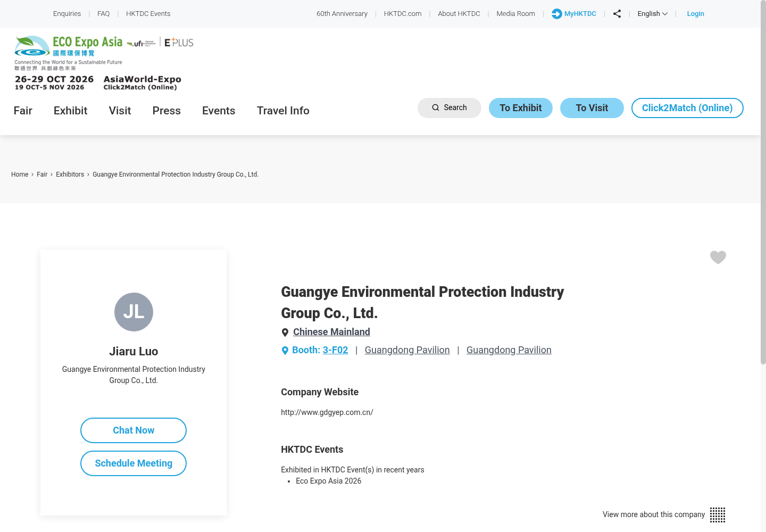Click the share icon in top bar
766x532 pixels.
[617, 14]
